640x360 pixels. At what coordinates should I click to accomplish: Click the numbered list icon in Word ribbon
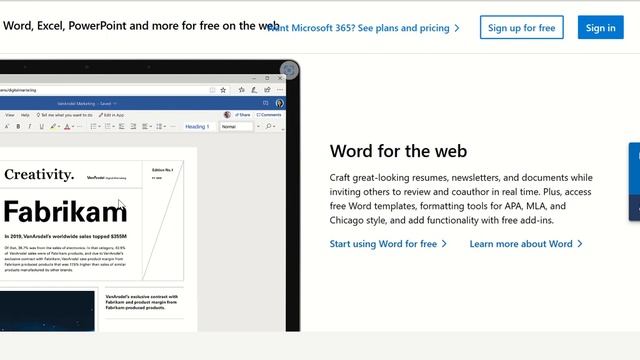coord(108,126)
